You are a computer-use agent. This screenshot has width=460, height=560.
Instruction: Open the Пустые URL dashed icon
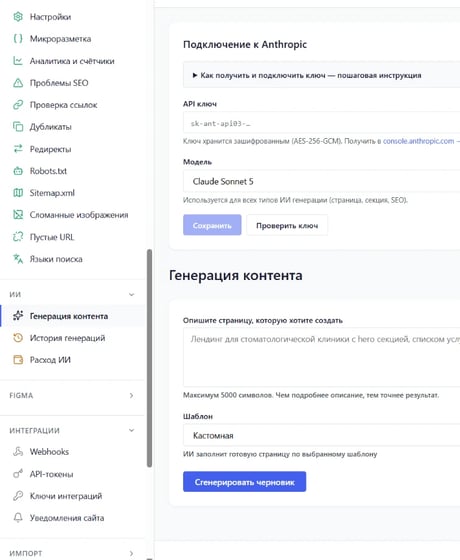click(18, 237)
